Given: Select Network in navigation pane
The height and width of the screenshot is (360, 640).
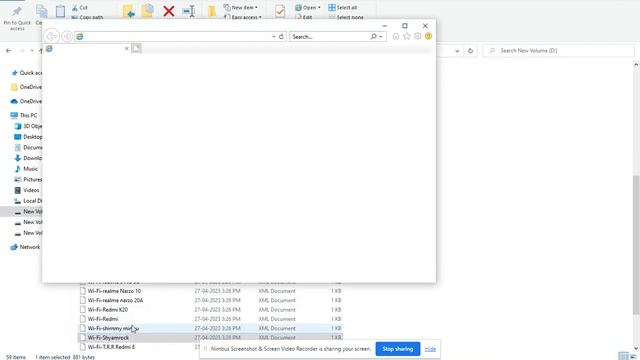Looking at the screenshot, I should click(x=26, y=247).
